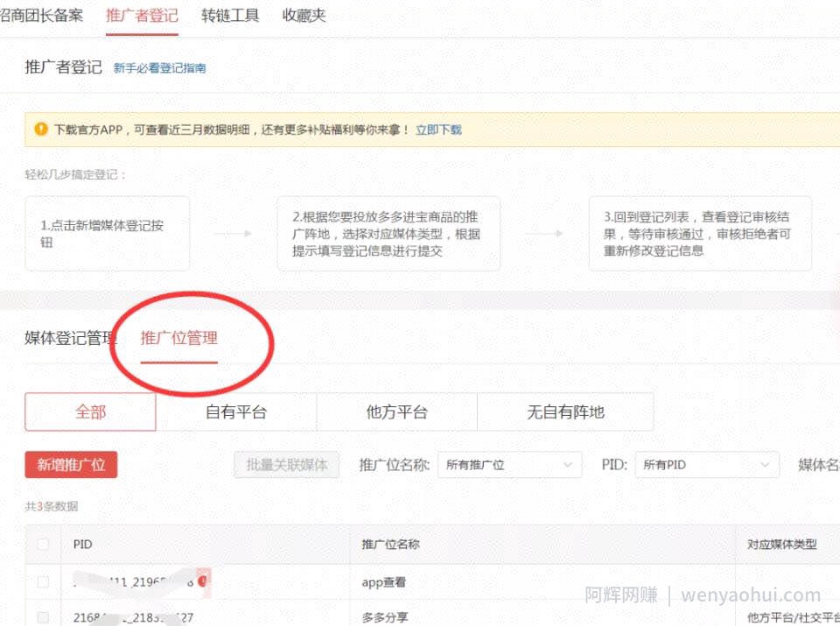Image resolution: width=840 pixels, height=626 pixels.
Task: Toggle the select-all checkbox in table header
Action: click(x=43, y=544)
